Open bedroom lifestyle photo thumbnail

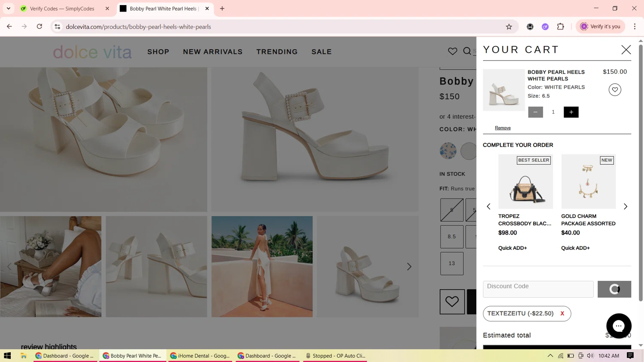(51, 266)
